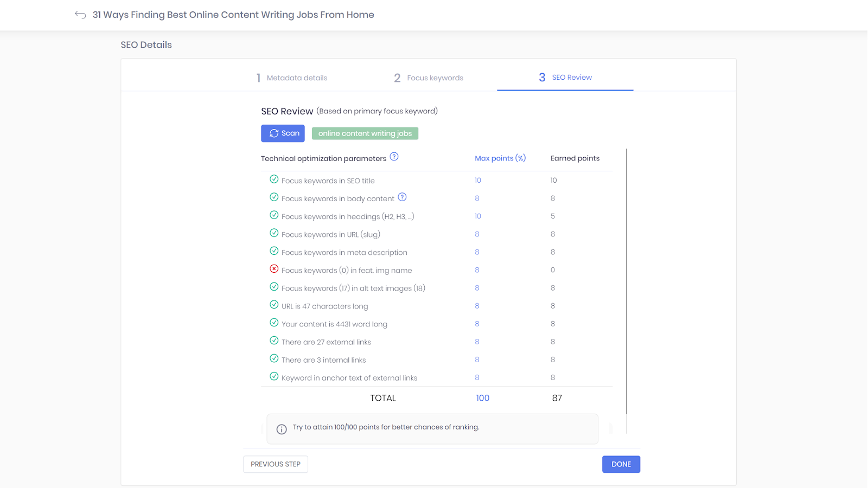Click green check beside URL slug row
Viewport: 868px width, 488px height.
(x=274, y=233)
